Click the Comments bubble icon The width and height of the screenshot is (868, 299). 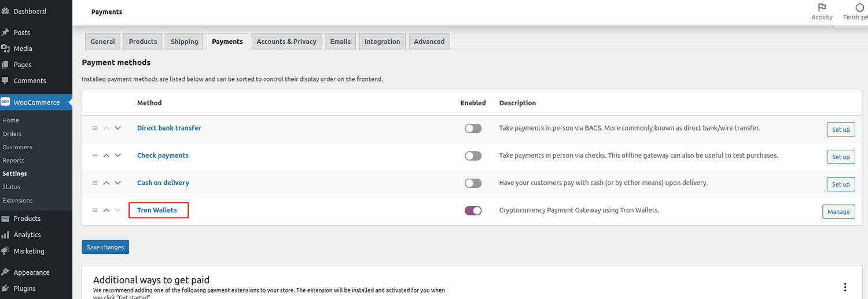click(5, 81)
